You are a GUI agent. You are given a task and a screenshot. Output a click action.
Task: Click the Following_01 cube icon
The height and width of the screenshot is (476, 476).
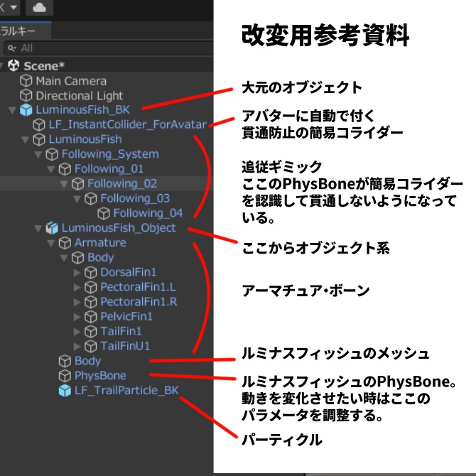point(65,169)
